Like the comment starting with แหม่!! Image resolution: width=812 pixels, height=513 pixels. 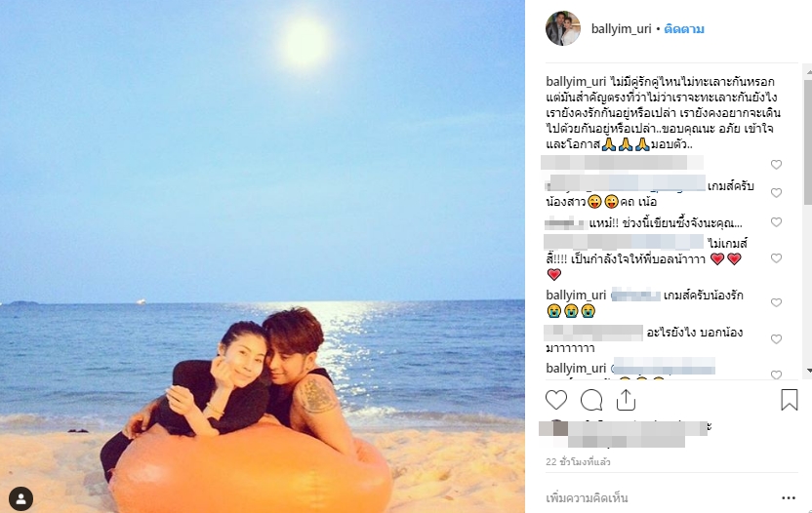[776, 222]
